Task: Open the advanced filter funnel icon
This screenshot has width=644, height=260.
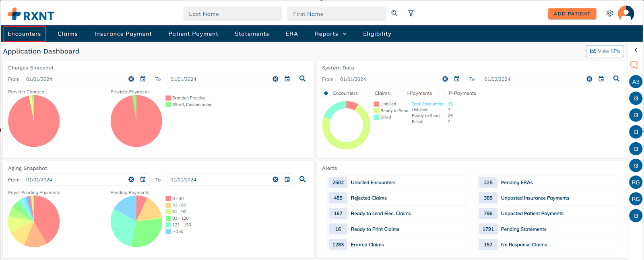Action: (411, 13)
